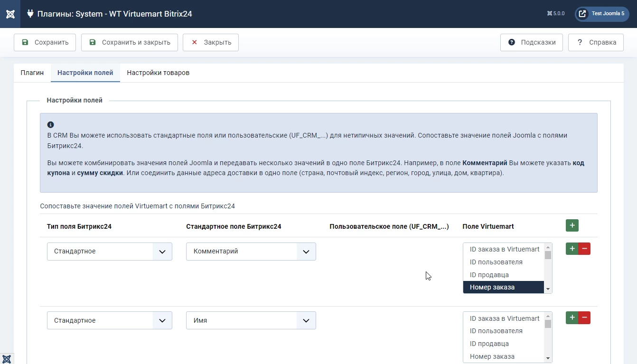637x364 pixels.
Task: Select ID пользователя in first Virtuemart list
Action: pyautogui.click(x=496, y=262)
